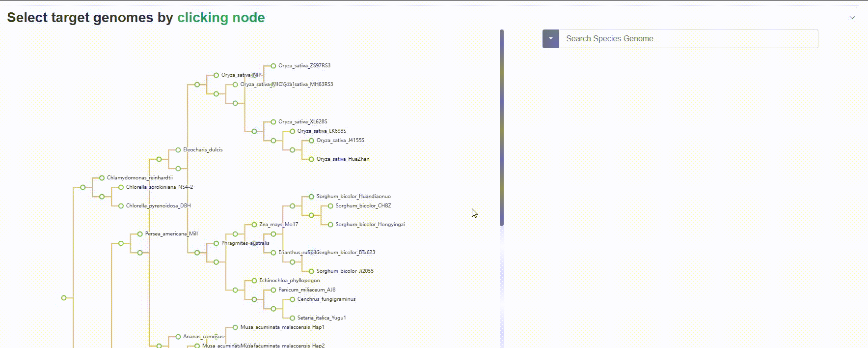Screen dimensions: 868x348
Task: Click the Eleocharis_dulcis node
Action: (178, 150)
